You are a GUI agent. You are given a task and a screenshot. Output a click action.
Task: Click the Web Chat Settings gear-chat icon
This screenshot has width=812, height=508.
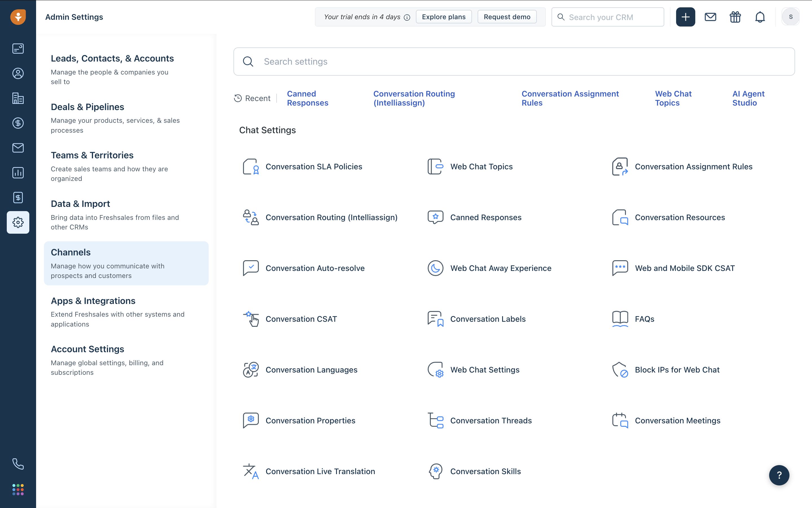[x=436, y=370]
